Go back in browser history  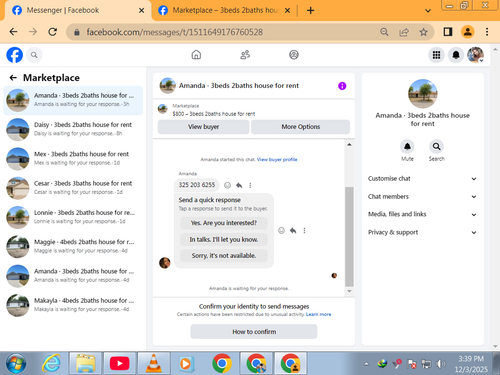coord(13,32)
